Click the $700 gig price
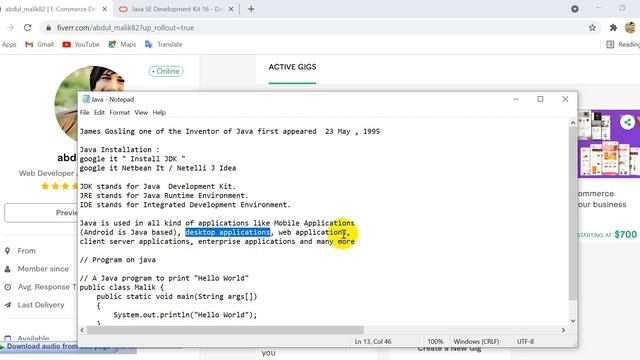The width and height of the screenshot is (640, 360). [626, 235]
